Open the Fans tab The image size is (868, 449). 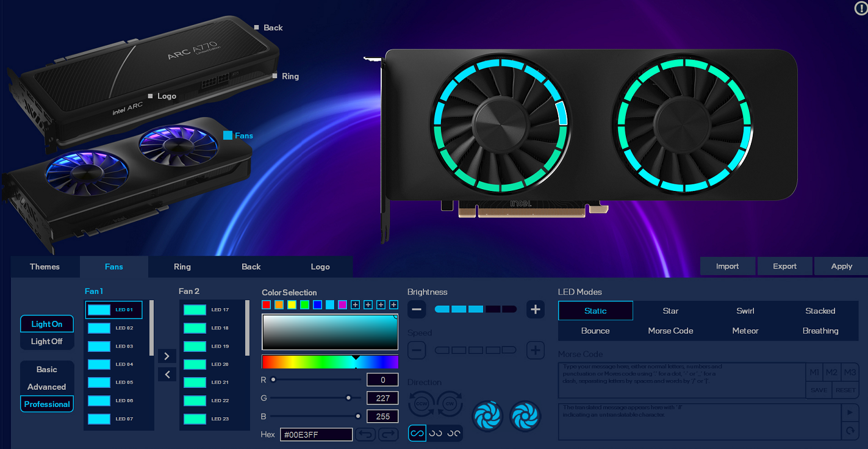click(x=114, y=267)
